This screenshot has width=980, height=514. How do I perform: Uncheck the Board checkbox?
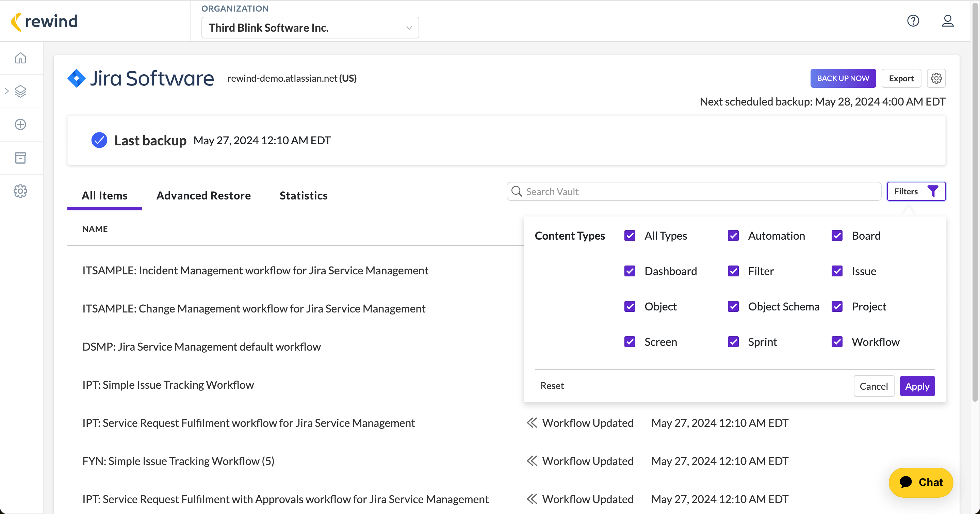click(x=837, y=236)
